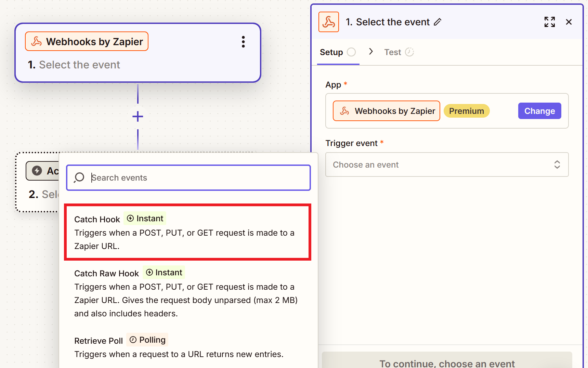Open the three-dot menu on Webhooks step
This screenshot has height=368, width=588.
click(x=243, y=42)
